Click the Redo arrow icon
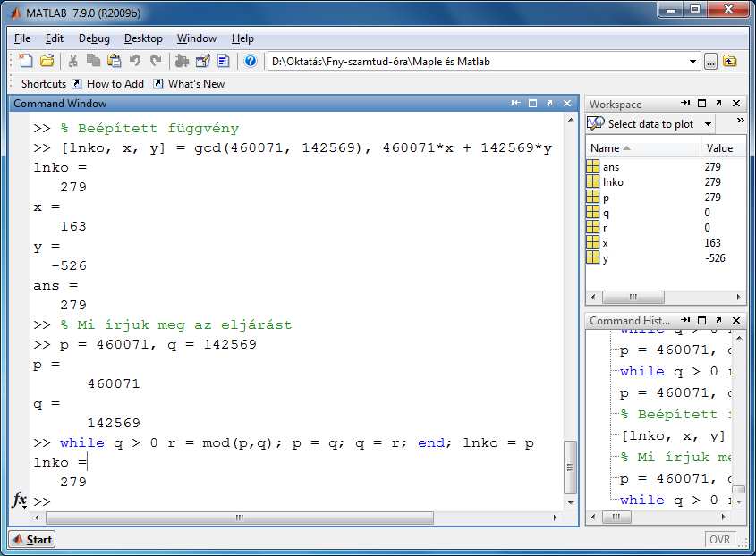Image resolution: width=756 pixels, height=556 pixels. [156, 61]
